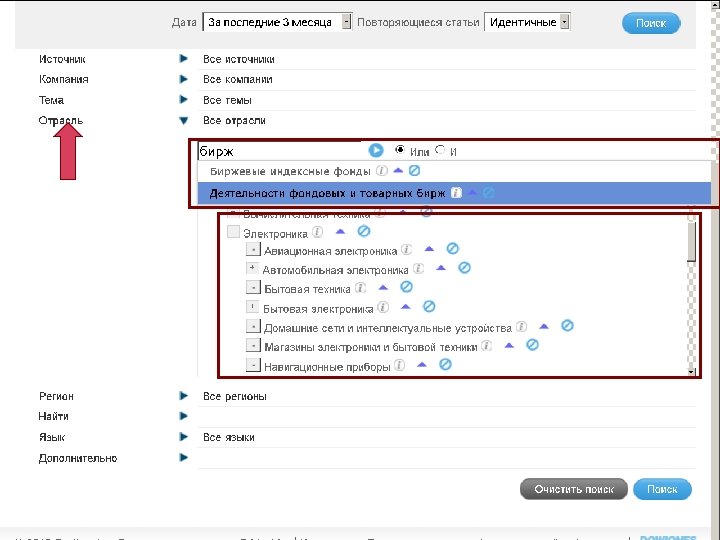
Task: Add Электроника using the up arrow
Action: coord(340,232)
